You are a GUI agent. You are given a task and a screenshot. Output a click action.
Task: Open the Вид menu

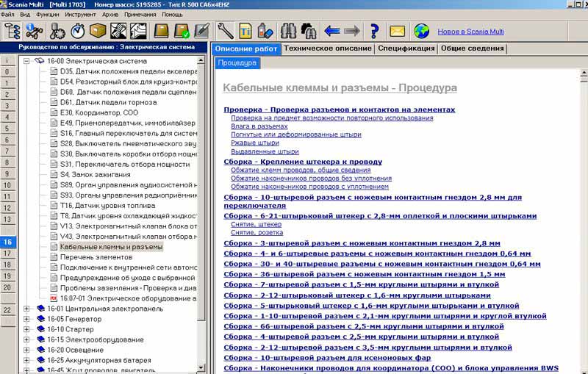click(25, 15)
